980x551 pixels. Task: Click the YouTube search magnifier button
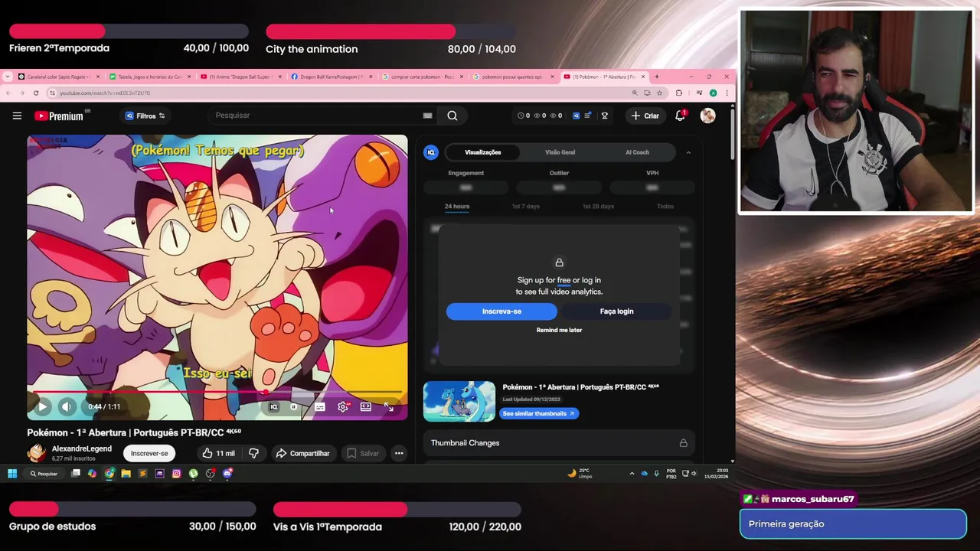coord(452,116)
